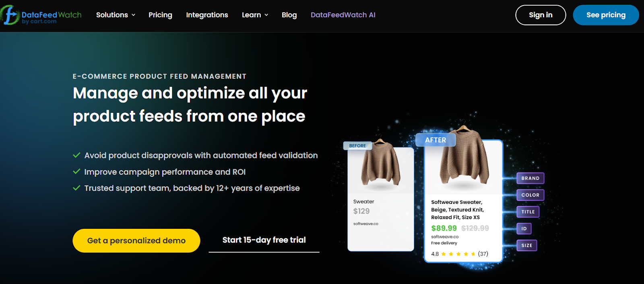This screenshot has width=644, height=284.
Task: Click the (37) review count
Action: pyautogui.click(x=483, y=254)
